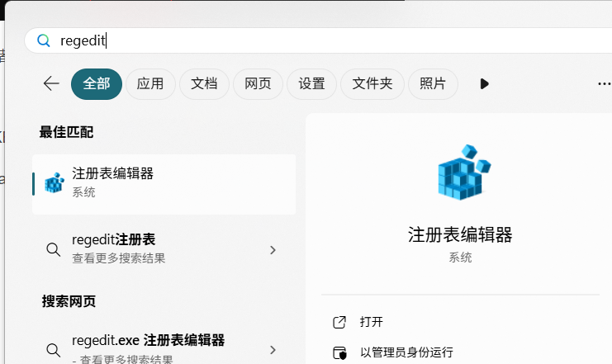The height and width of the screenshot is (364, 612).
Task: Select the 全部 filter tab
Action: (x=97, y=84)
